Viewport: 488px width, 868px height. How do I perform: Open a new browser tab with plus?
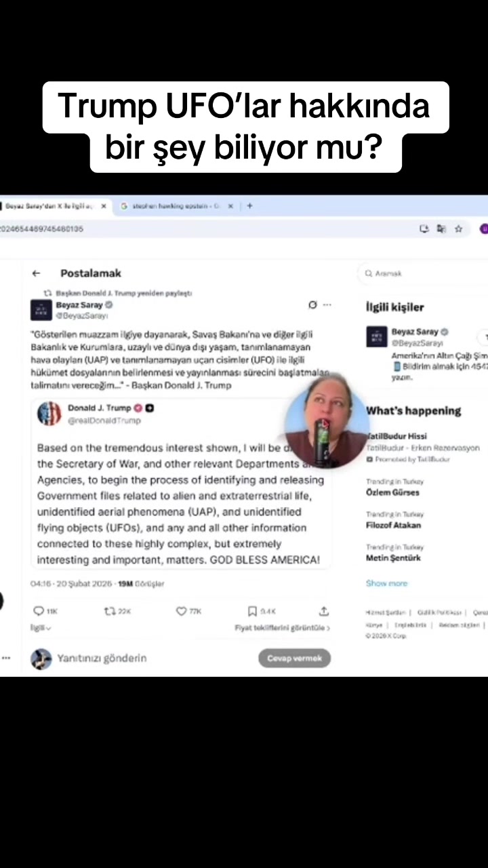(x=249, y=206)
